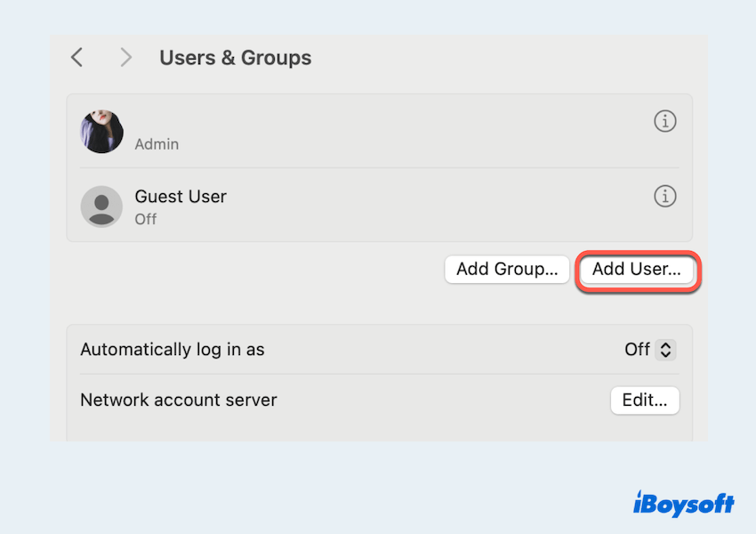Click the up-down arrows beside Off
The image size is (756, 534).
(x=665, y=350)
